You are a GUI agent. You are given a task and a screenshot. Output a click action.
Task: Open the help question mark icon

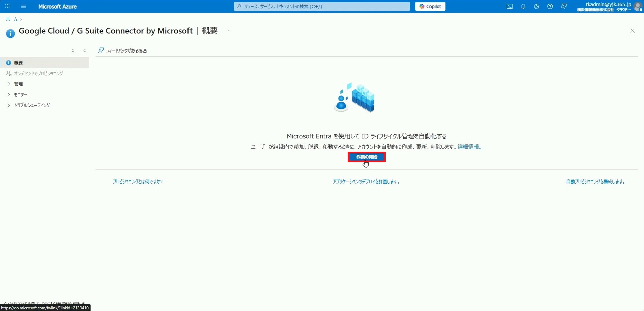click(x=550, y=6)
